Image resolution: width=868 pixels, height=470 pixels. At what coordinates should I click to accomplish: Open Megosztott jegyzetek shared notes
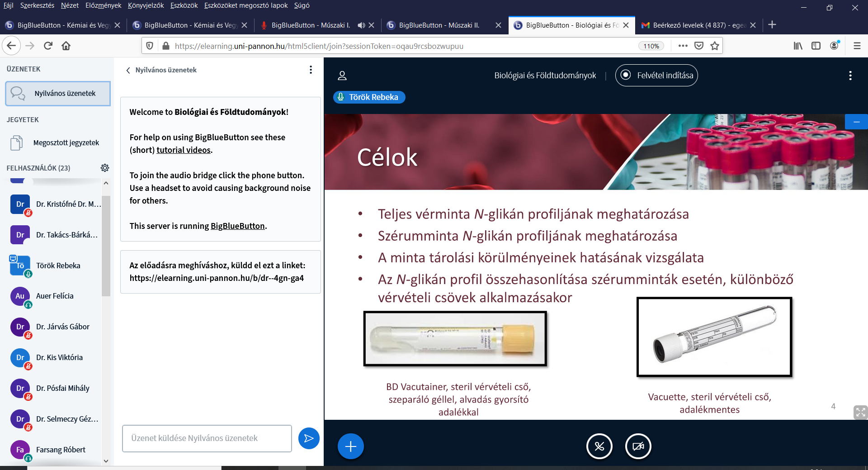(66, 142)
